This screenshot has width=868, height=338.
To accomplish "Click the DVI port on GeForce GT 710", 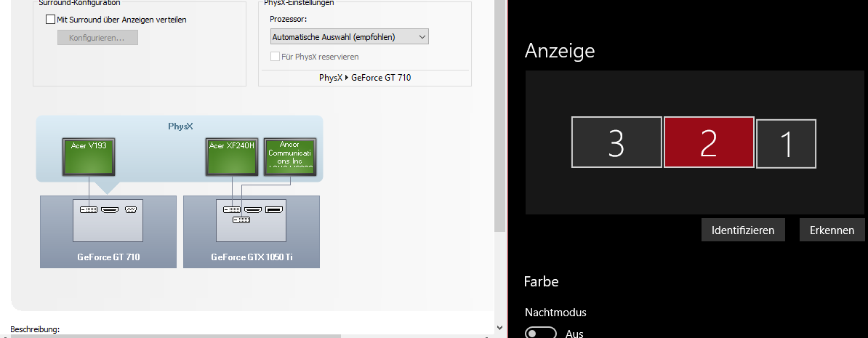I will 89,209.
